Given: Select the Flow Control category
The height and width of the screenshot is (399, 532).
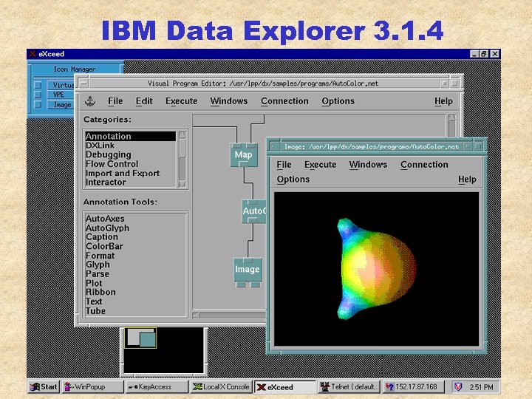Looking at the screenshot, I should click(x=131, y=164).
